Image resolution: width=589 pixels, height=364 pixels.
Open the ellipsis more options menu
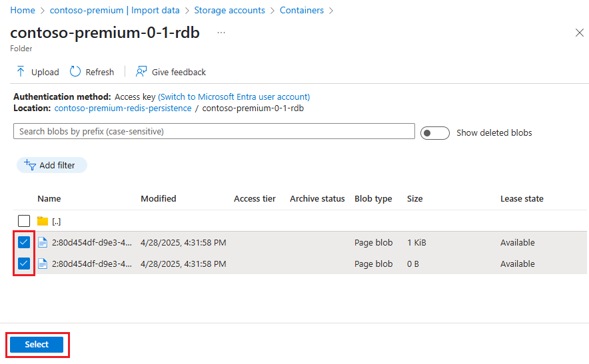click(x=221, y=33)
